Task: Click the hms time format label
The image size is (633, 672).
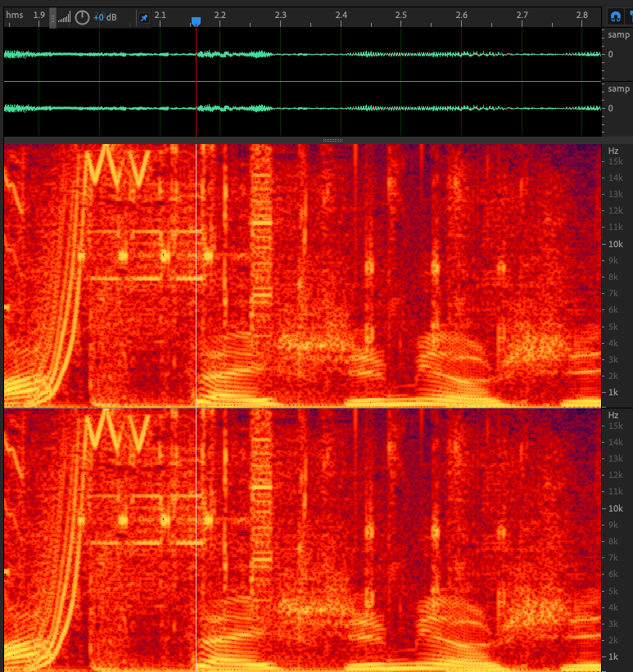Action: pos(15,16)
